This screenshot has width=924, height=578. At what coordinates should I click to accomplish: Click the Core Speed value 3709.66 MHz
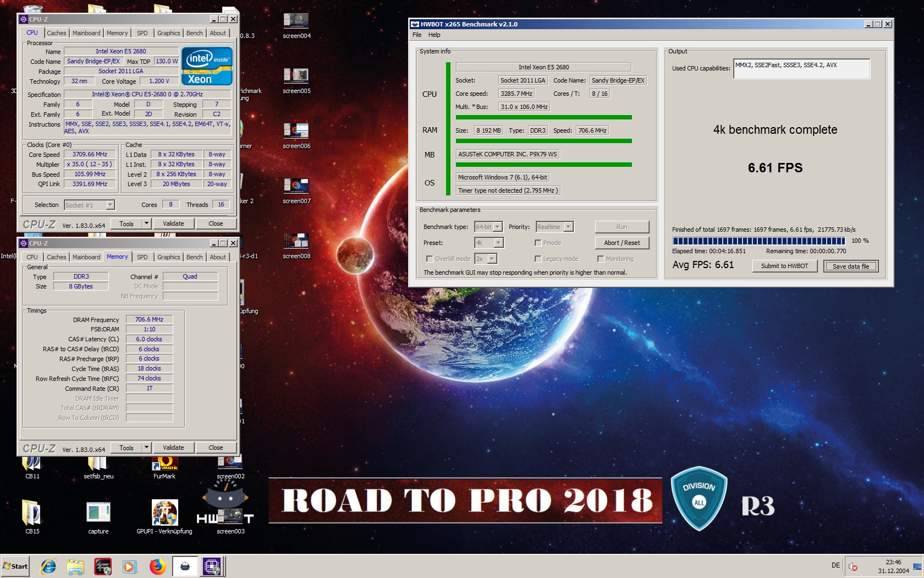(90, 155)
